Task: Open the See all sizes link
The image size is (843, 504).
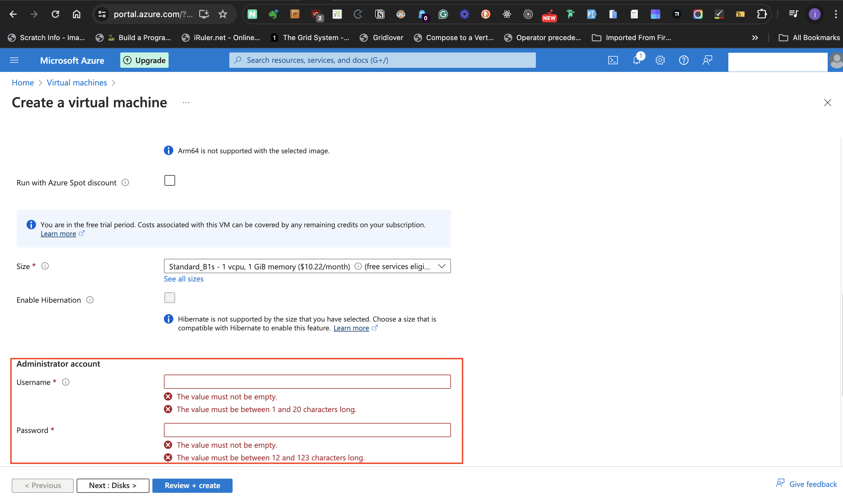Action: (x=183, y=279)
